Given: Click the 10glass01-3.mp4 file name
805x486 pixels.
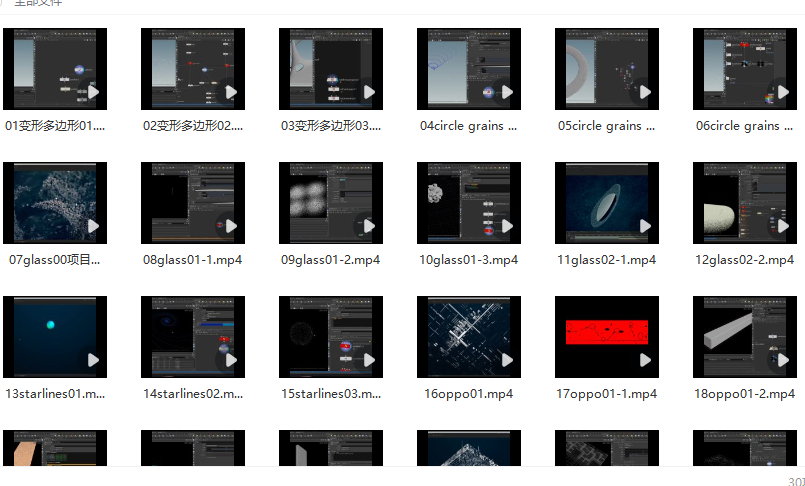Looking at the screenshot, I should (x=469, y=260).
